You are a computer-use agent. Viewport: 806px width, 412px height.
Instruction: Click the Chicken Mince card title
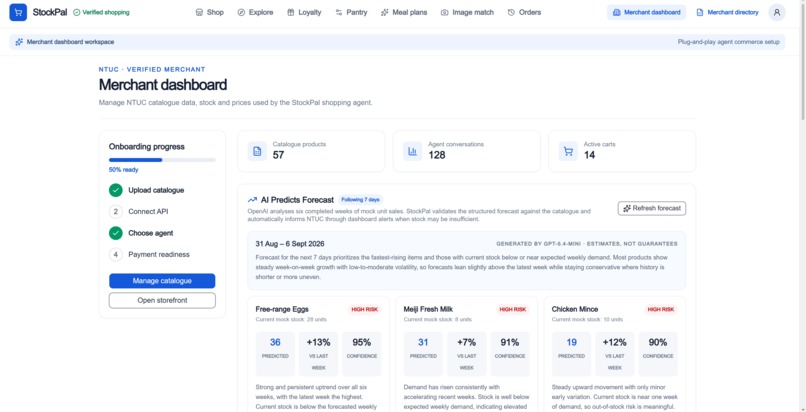pyautogui.click(x=575, y=309)
